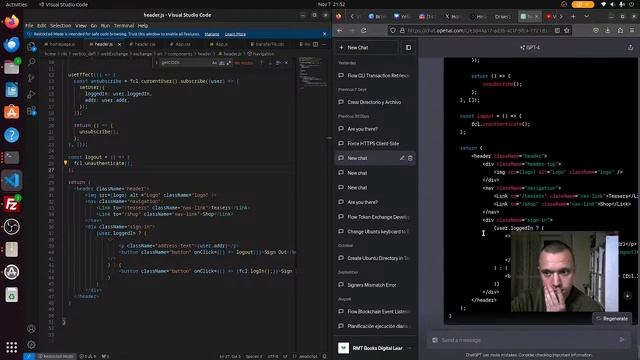The height and width of the screenshot is (360, 640).
Task: Click the Firefox back arrow
Action: [x=340, y=31]
